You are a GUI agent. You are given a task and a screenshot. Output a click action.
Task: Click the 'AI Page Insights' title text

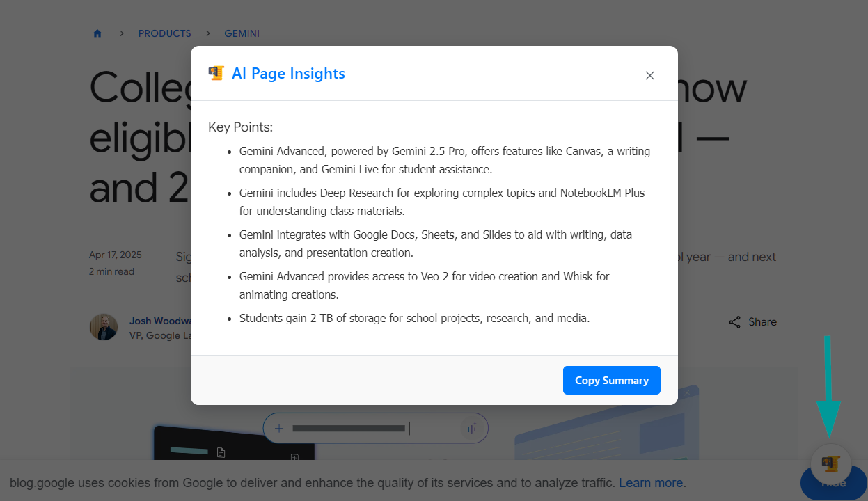coord(288,74)
